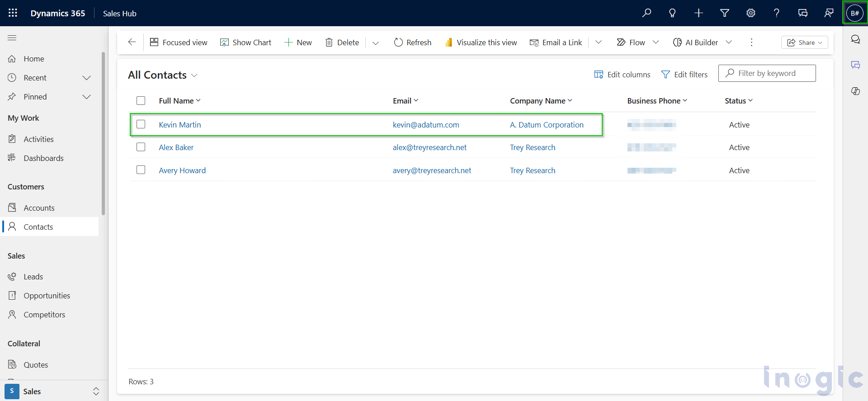Viewport: 868px width, 401px height.
Task: Expand the Delete split-button chevron
Action: (375, 42)
